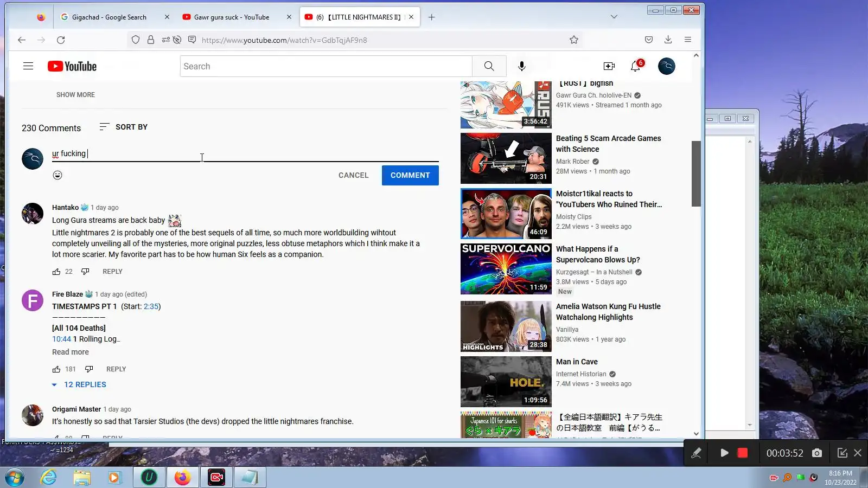Screen dimensions: 868x488
Task: Open the SORT BY comments dropdown
Action: click(124, 127)
